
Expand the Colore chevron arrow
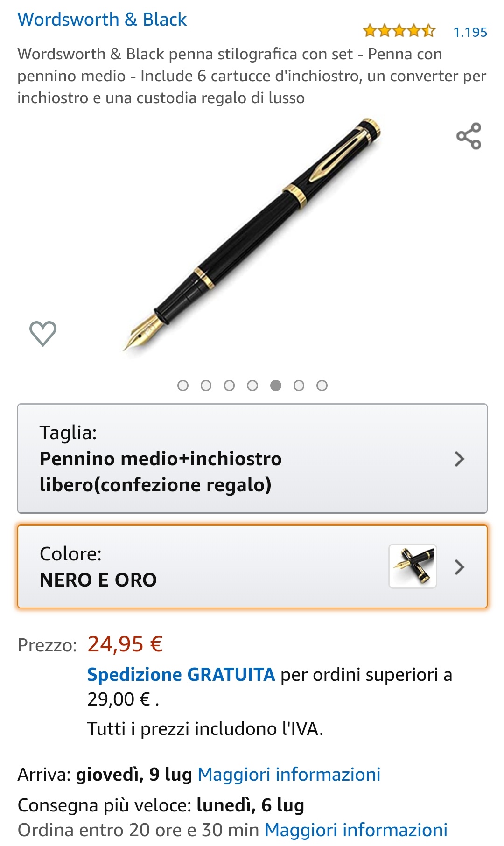[459, 567]
